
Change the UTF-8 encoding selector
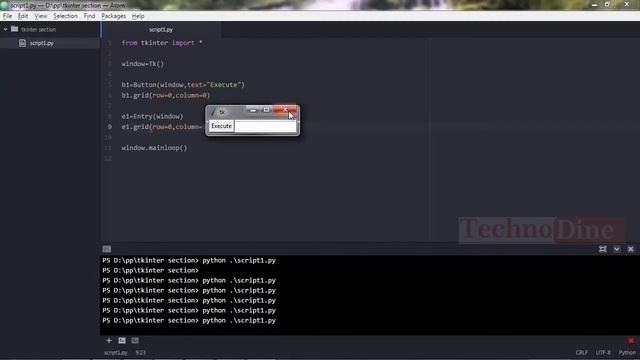[x=603, y=353]
